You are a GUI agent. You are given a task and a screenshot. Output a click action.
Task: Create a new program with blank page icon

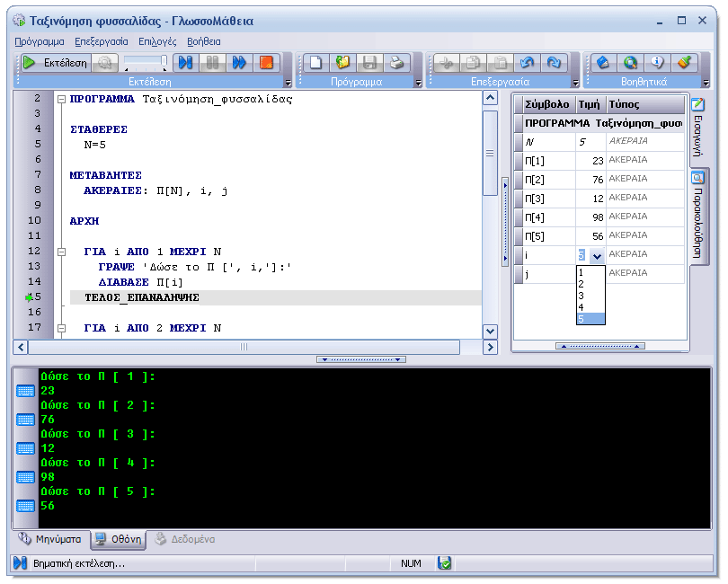(315, 63)
